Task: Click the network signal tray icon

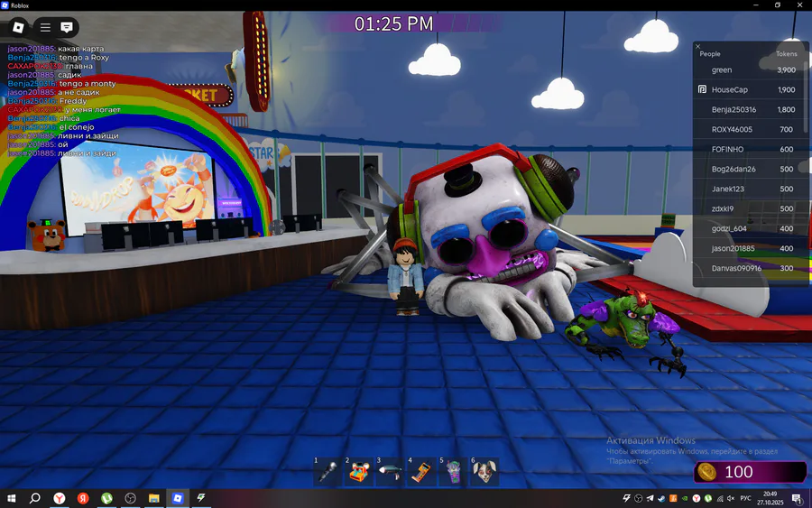Action: 719,498
